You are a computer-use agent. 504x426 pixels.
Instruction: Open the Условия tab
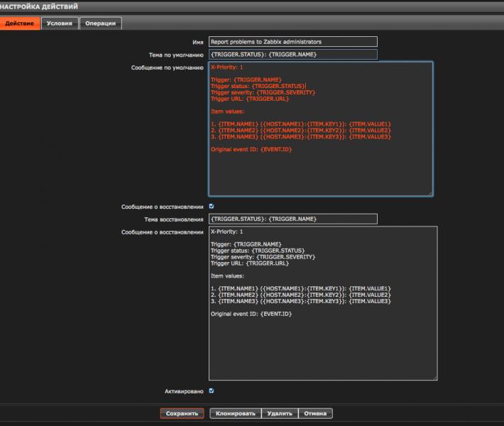click(59, 23)
